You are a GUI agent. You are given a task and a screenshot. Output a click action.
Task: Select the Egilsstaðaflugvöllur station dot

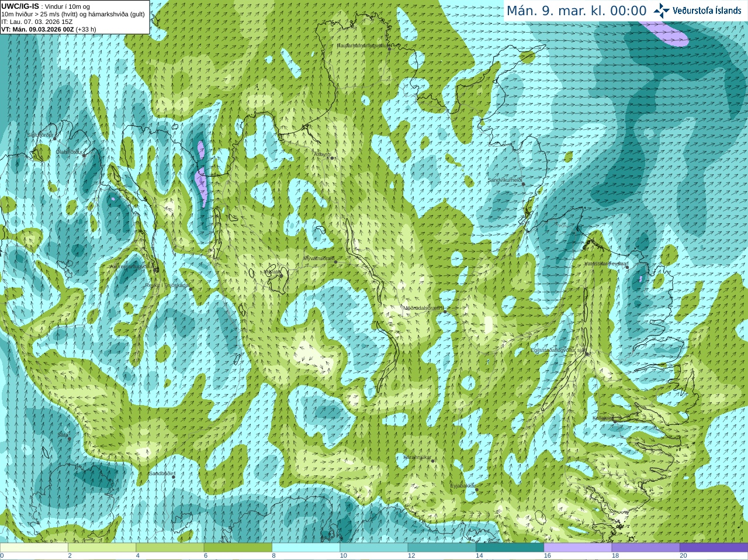tap(587, 354)
